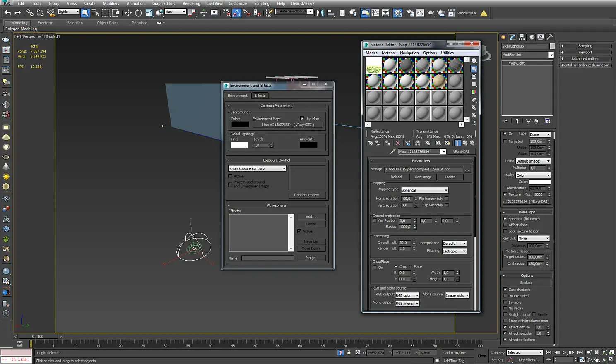The image size is (616, 364).
Task: Open the Mapping type Spherical dropdown
Action: [424, 190]
